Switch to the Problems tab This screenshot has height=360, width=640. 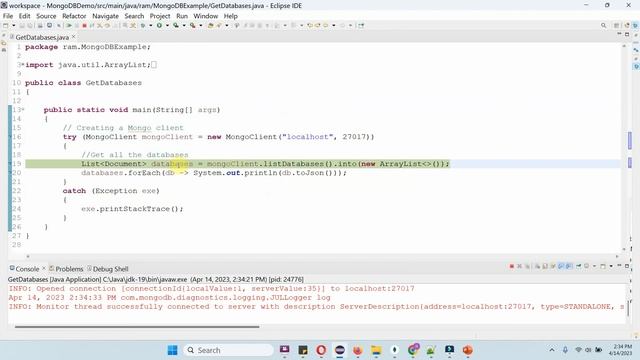pos(69,269)
